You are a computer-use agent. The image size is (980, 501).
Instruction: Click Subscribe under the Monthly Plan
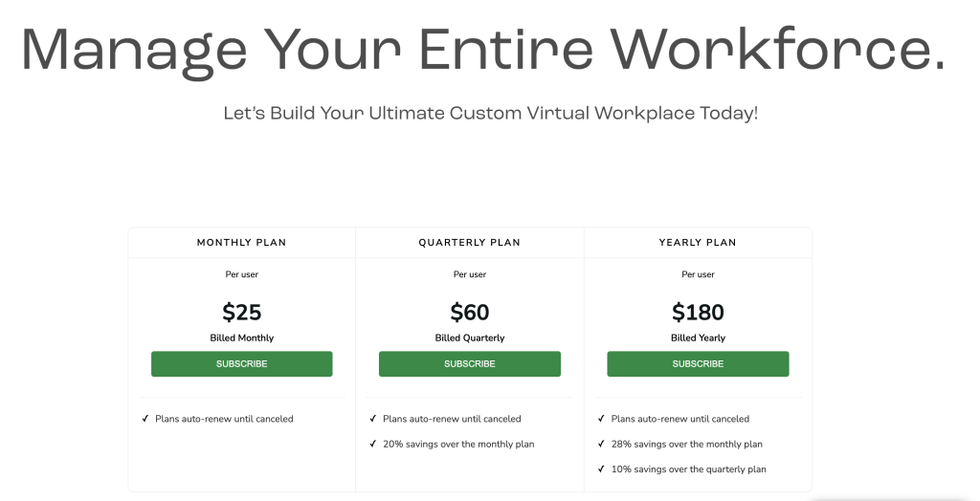point(241,364)
